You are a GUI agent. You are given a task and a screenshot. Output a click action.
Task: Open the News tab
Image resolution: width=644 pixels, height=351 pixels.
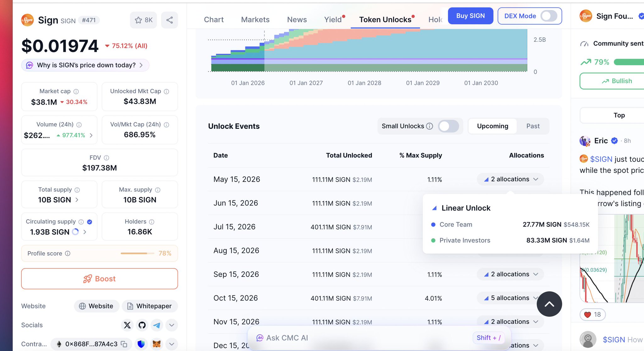tap(297, 19)
